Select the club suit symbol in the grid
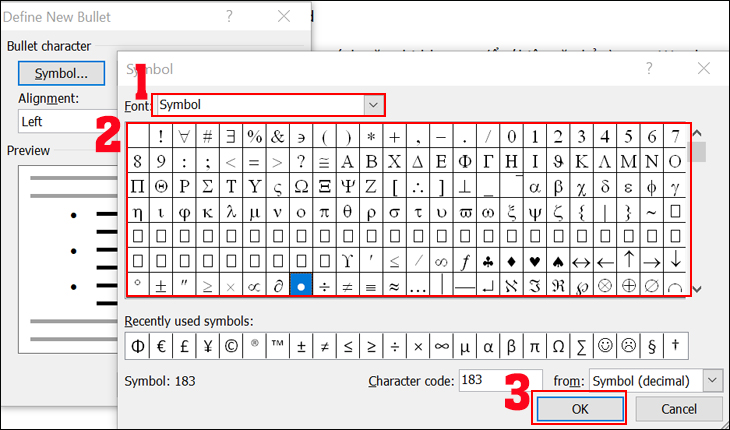 tap(488, 261)
